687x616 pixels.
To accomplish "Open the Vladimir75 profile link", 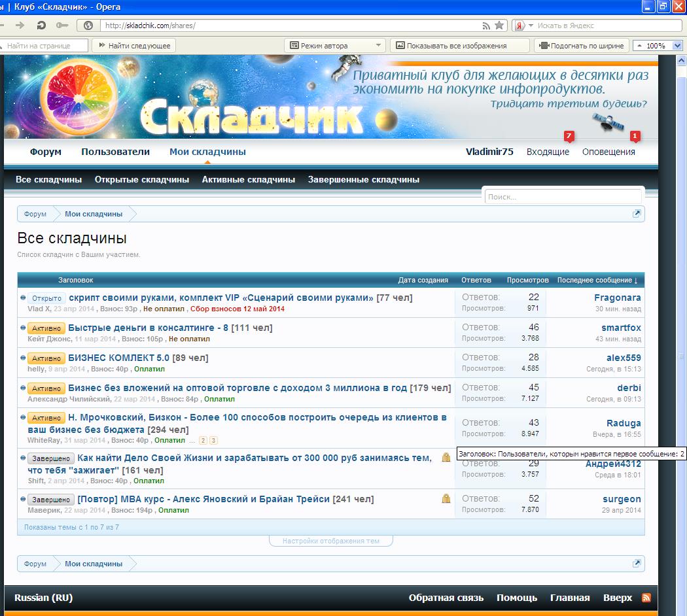I will pyautogui.click(x=489, y=152).
